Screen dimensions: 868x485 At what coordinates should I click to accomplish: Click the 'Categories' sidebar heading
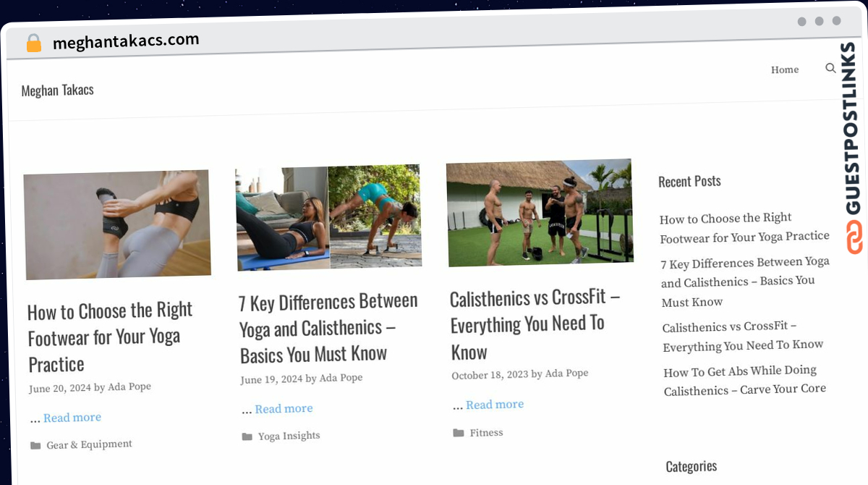pyautogui.click(x=692, y=466)
